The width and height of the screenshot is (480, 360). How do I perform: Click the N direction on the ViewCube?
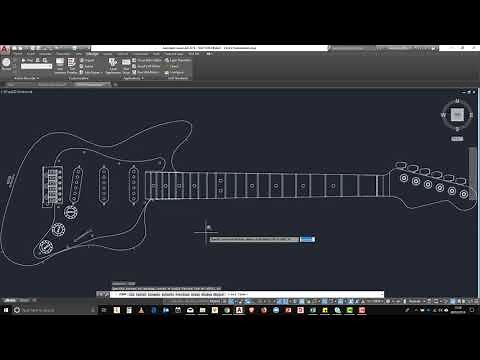457,100
